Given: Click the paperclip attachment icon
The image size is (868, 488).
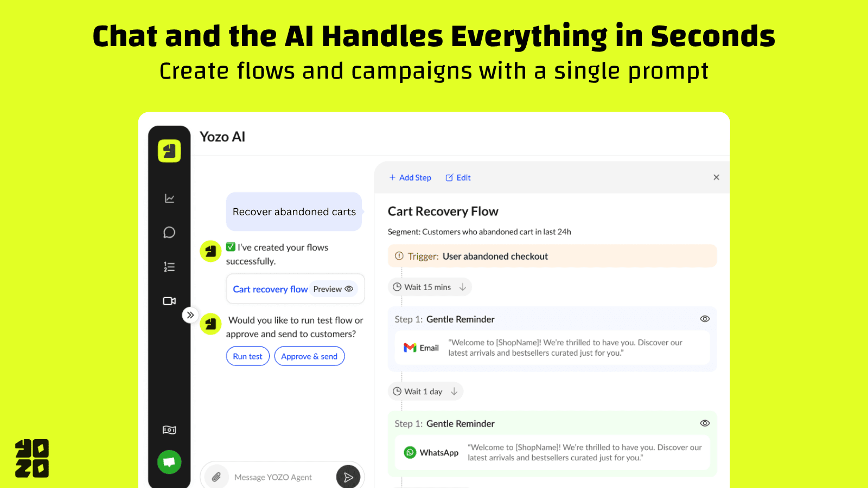Looking at the screenshot, I should [216, 477].
